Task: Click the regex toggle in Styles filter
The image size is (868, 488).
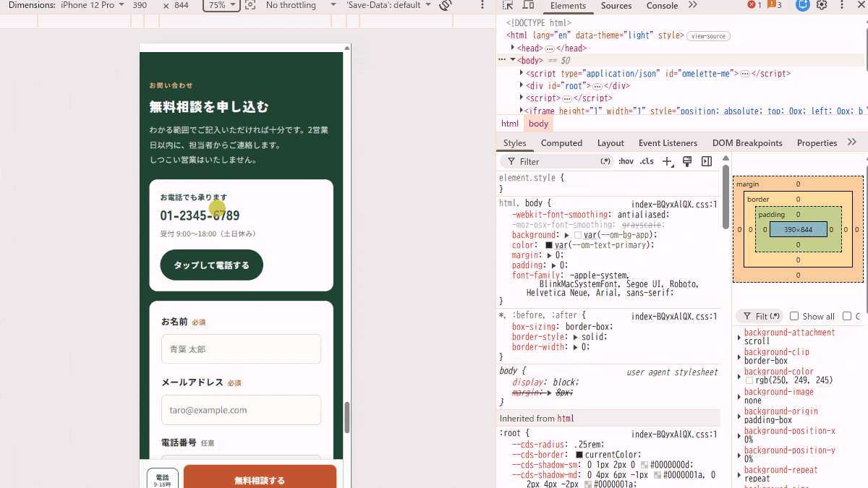Action: pyautogui.click(x=605, y=161)
